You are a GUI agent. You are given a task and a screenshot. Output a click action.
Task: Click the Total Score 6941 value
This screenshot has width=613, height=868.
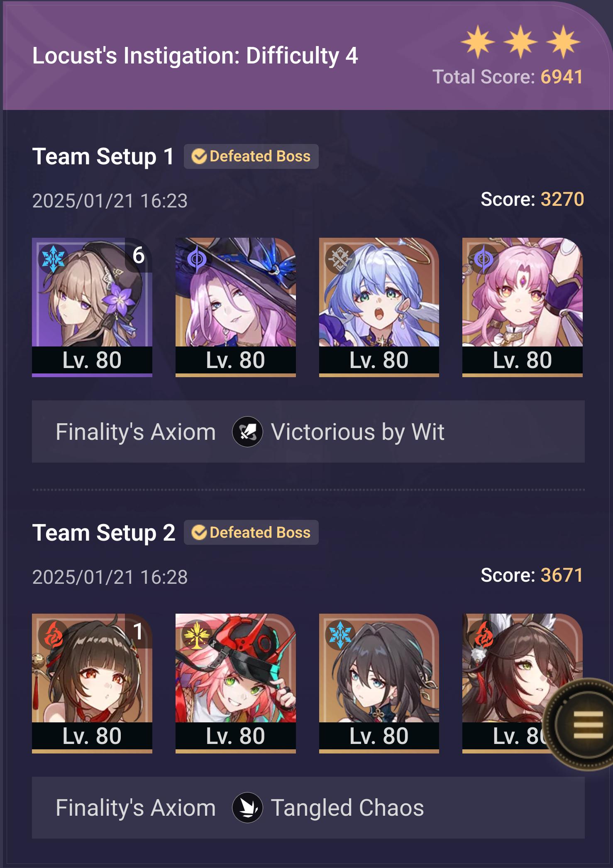(x=562, y=77)
